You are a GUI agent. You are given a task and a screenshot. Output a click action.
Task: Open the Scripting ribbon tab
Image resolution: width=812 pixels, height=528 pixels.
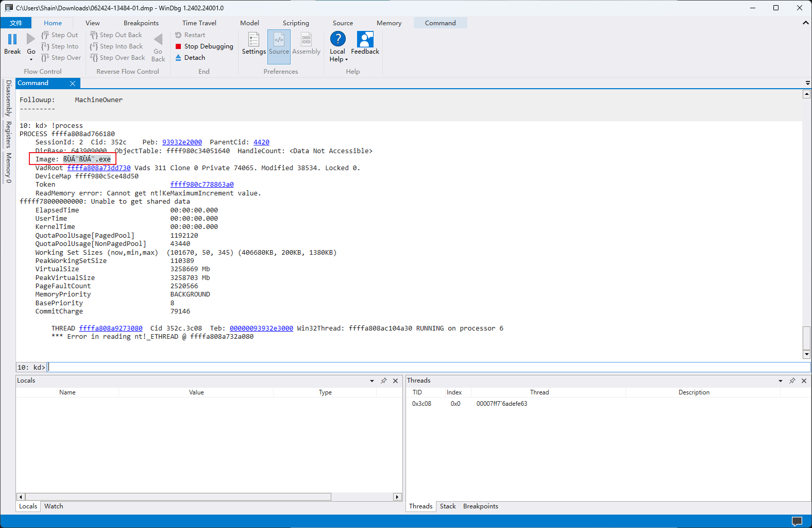[x=296, y=23]
